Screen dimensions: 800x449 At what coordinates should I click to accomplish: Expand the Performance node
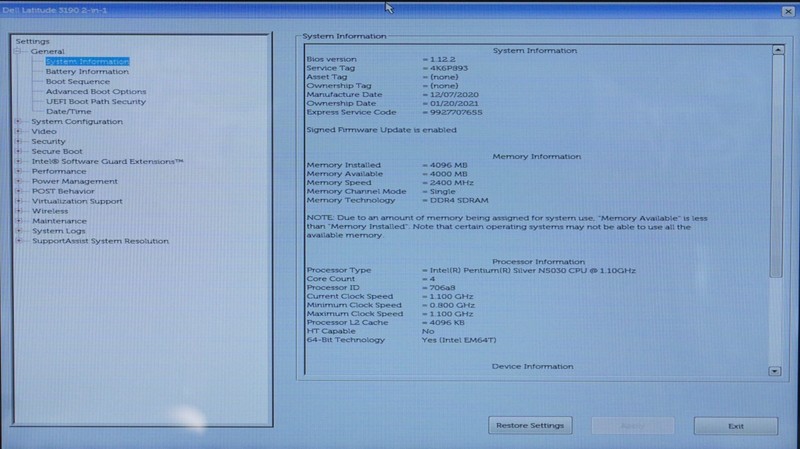click(x=18, y=171)
